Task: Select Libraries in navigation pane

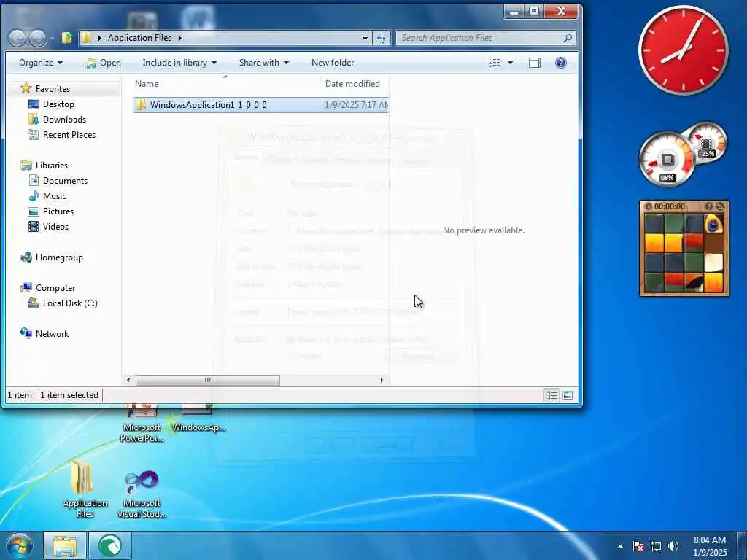Action: pyautogui.click(x=52, y=166)
